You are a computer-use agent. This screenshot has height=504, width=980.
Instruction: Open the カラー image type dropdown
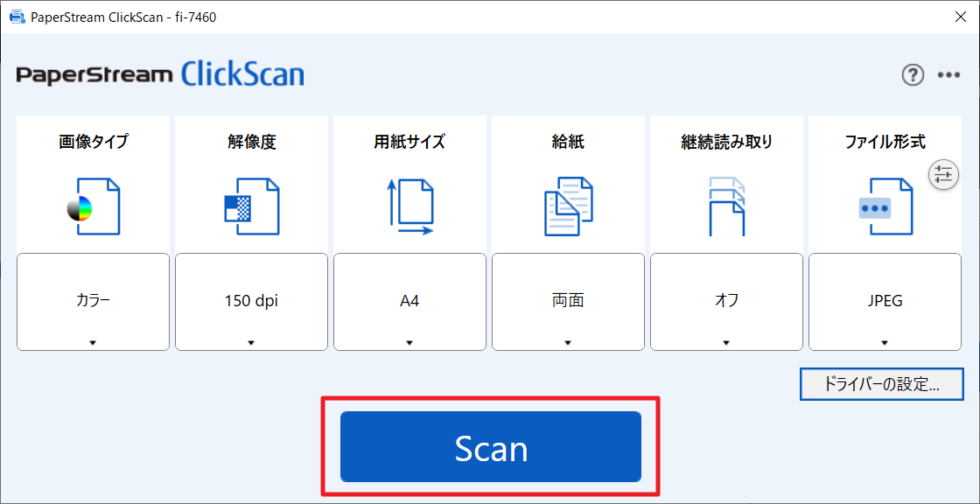[x=93, y=302]
